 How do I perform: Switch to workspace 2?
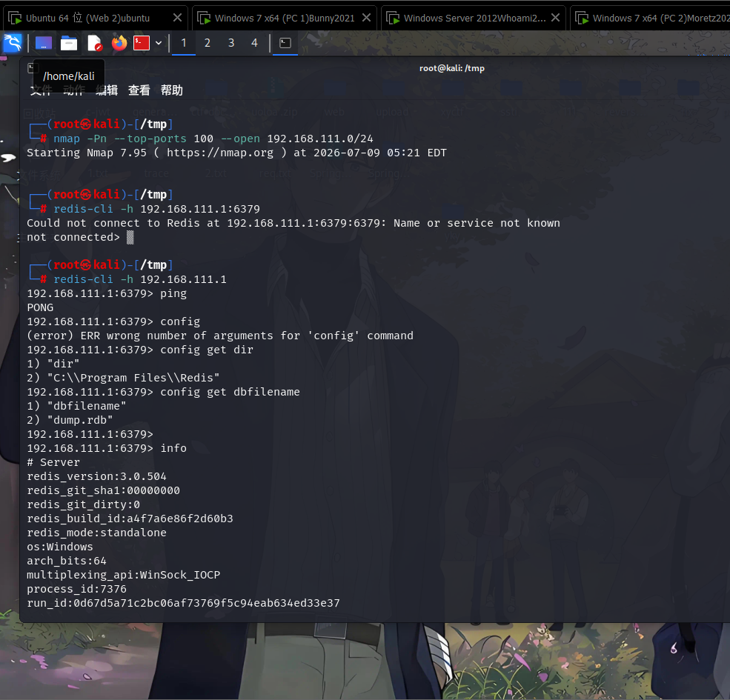coord(208,43)
